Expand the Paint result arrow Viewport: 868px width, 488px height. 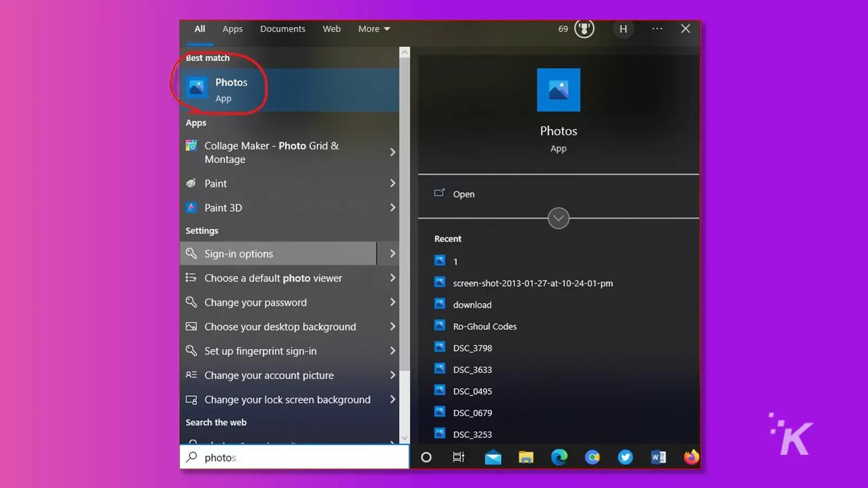[x=393, y=183]
